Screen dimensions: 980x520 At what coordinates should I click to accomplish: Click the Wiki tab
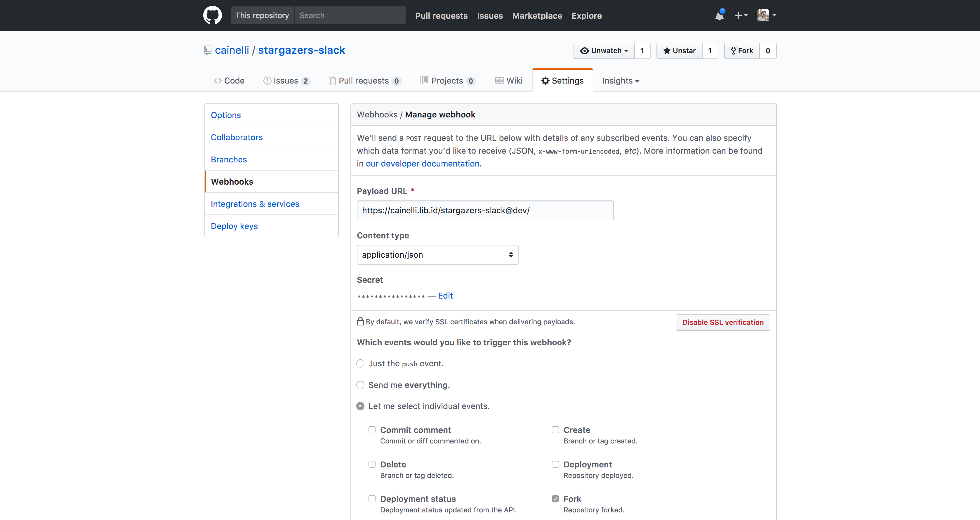coord(509,81)
